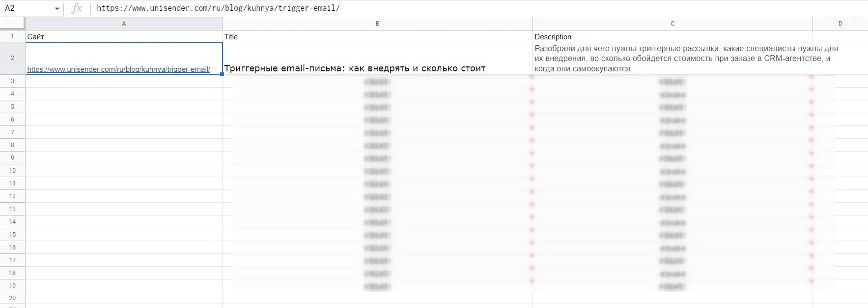This screenshot has width=868, height=308.
Task: Open the Name box dropdown arrow
Action: 57,9
